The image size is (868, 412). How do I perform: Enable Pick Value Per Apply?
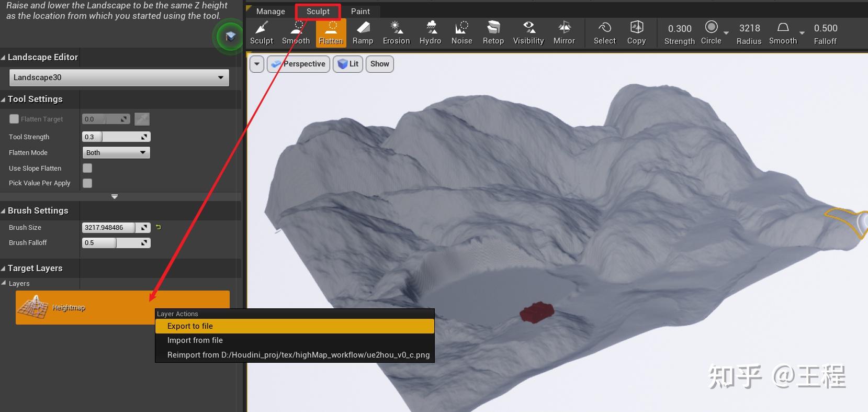[x=87, y=183]
